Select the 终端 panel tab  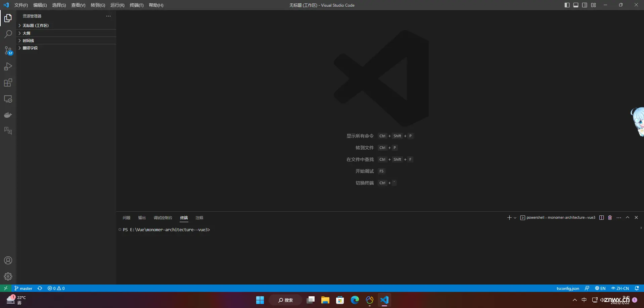coord(184,218)
